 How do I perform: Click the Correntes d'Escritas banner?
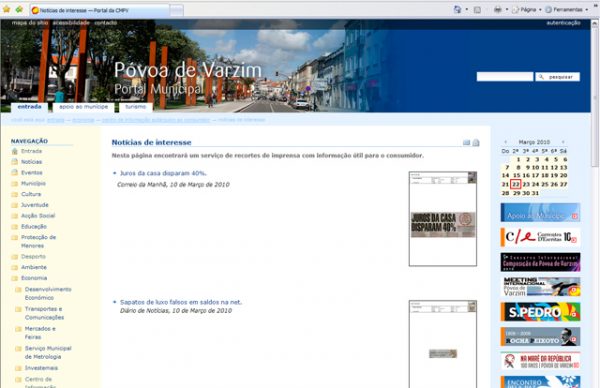tap(540, 237)
